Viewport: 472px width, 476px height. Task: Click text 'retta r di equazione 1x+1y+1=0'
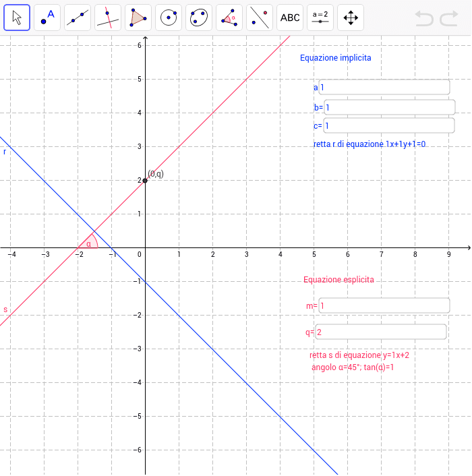pyautogui.click(x=370, y=144)
